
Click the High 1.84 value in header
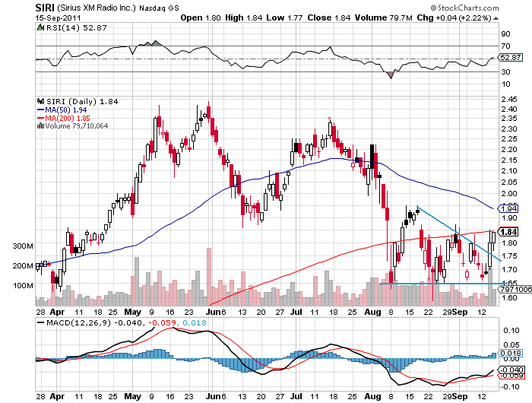pyautogui.click(x=244, y=17)
